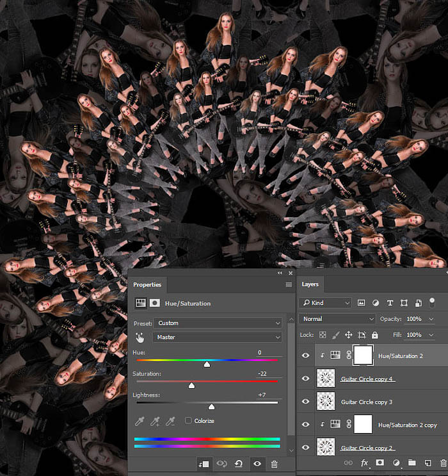The width and height of the screenshot is (448, 476).
Task: Open the Properties panel menu
Action: pos(289,284)
